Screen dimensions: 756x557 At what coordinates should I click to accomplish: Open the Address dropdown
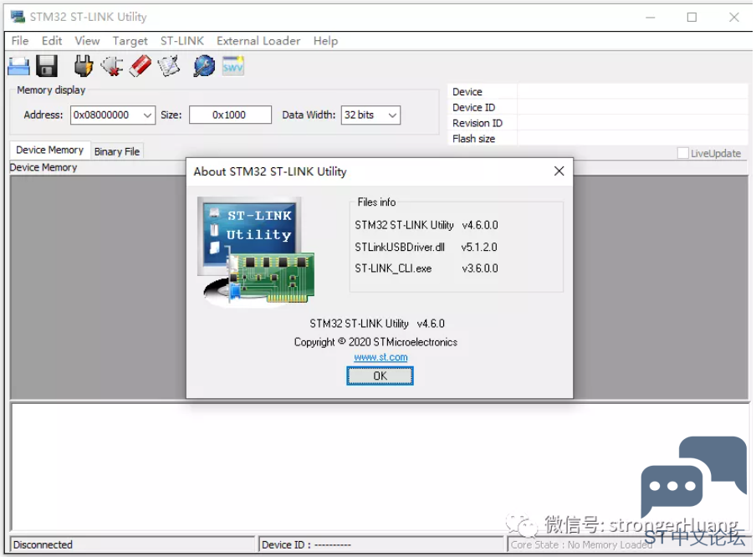coord(147,115)
